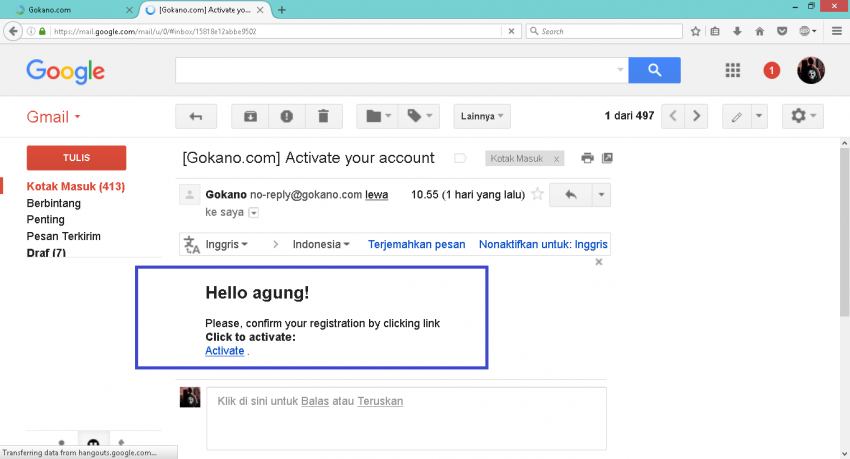The image size is (850, 459).
Task: Show bookmarks list icon
Action: (x=715, y=31)
